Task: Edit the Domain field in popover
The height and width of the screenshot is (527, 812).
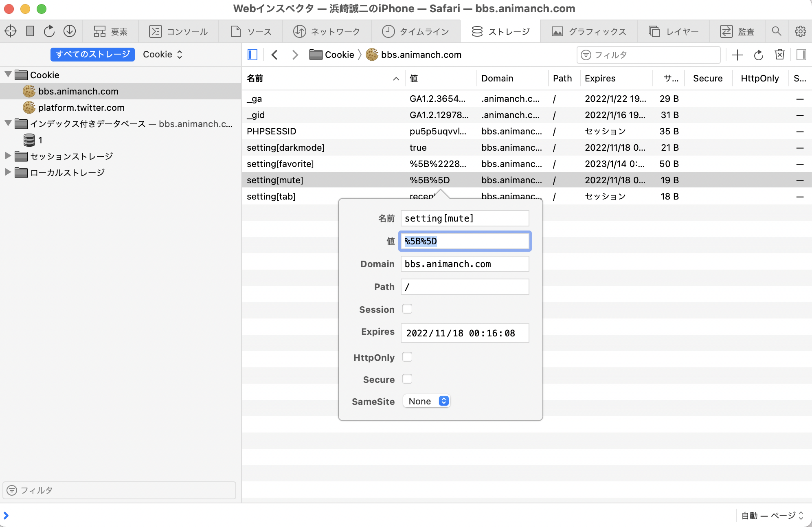Action: click(x=465, y=264)
